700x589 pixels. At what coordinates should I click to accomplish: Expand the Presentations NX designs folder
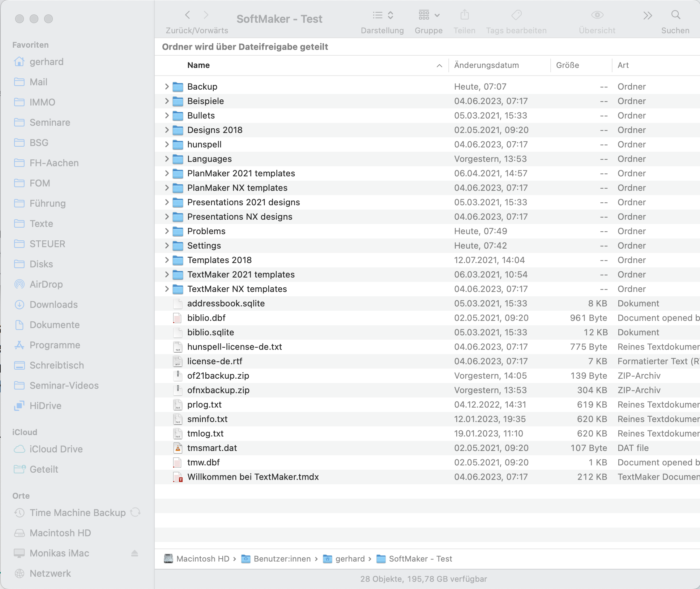tap(167, 216)
